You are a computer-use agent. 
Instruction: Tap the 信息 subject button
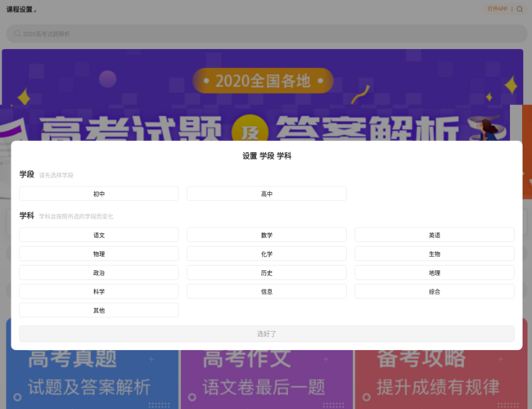click(x=266, y=291)
